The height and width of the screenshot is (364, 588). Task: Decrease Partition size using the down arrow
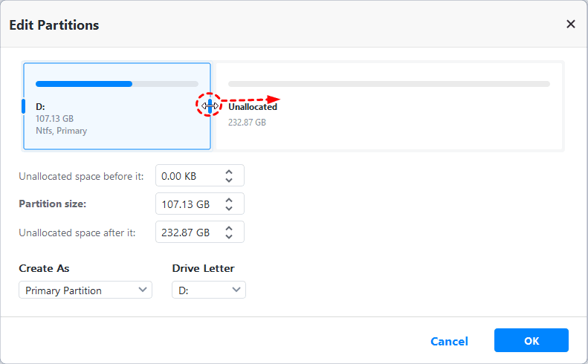pyautogui.click(x=229, y=209)
